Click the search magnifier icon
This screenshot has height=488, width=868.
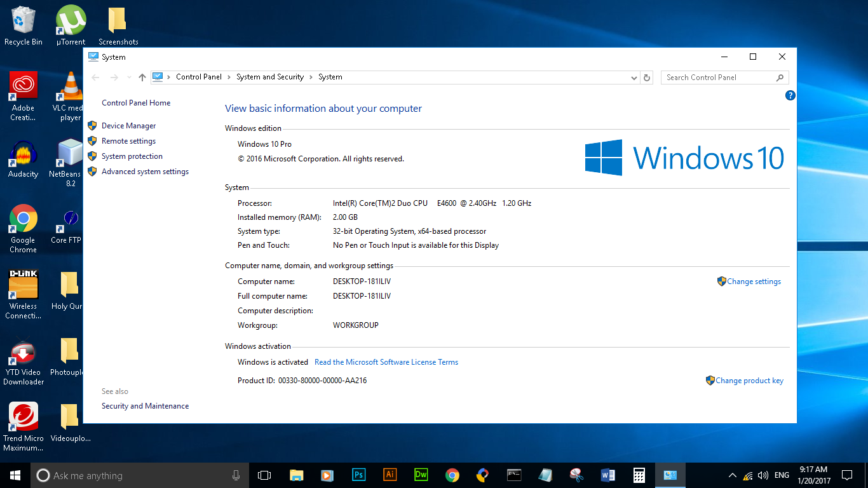pyautogui.click(x=780, y=78)
